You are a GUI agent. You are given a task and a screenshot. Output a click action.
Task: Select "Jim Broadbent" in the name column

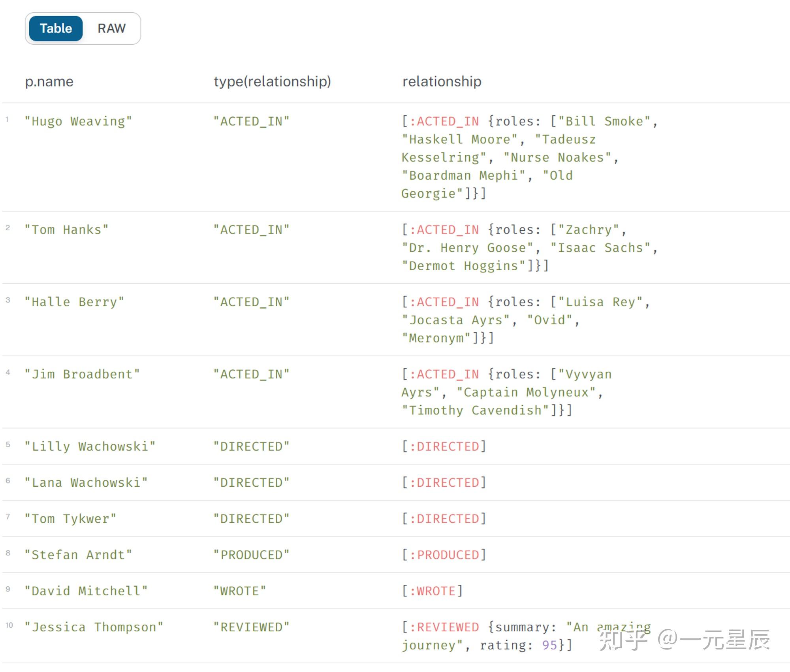pyautogui.click(x=83, y=374)
